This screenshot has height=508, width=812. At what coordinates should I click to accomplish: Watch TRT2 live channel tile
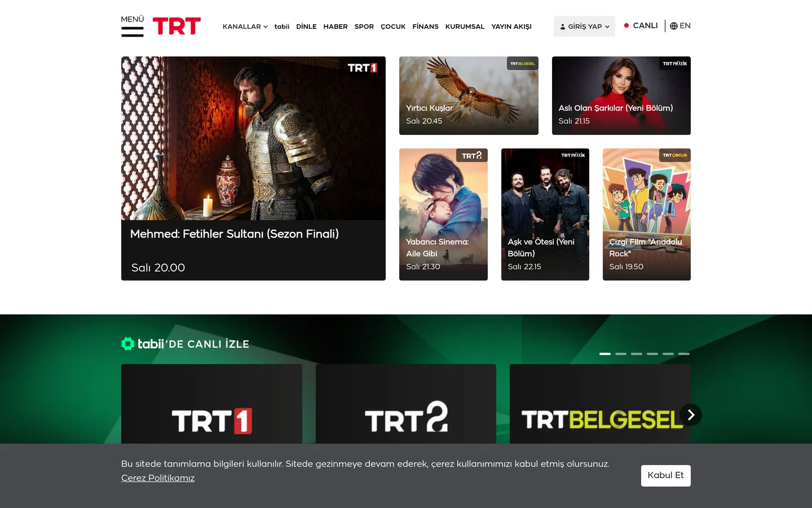click(x=406, y=404)
